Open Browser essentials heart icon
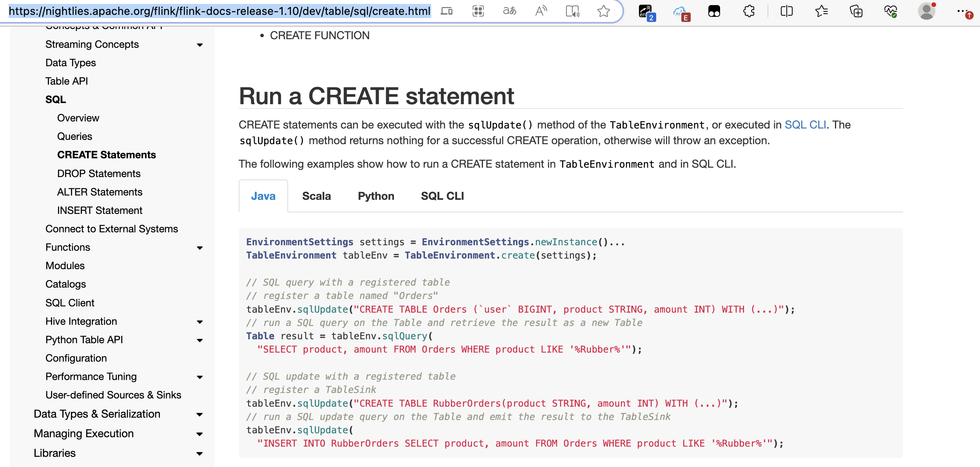Screen dimensions: 980x467 coord(891,11)
